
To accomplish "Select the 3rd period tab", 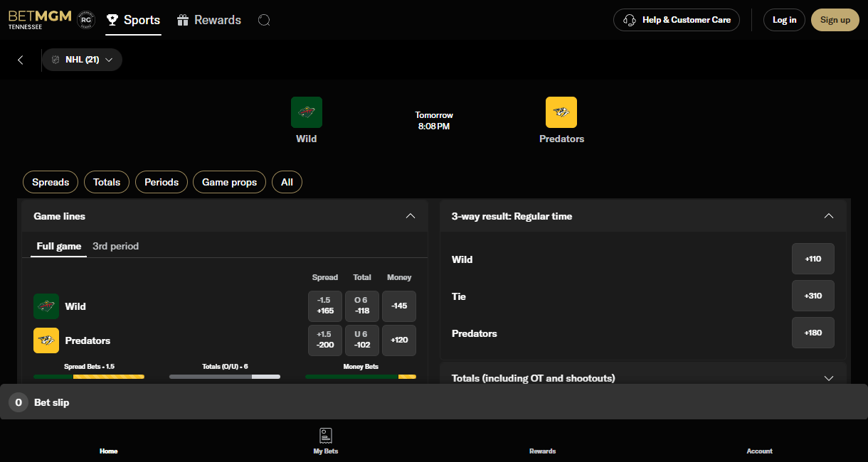I will 115,246.
